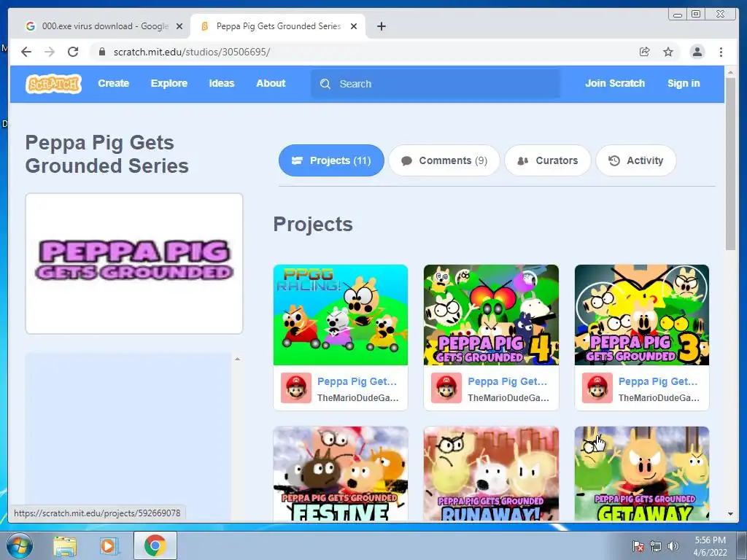The height and width of the screenshot is (560, 747).
Task: Click TheMarioDudeGa... under PPGG Racing card
Action: tap(357, 397)
